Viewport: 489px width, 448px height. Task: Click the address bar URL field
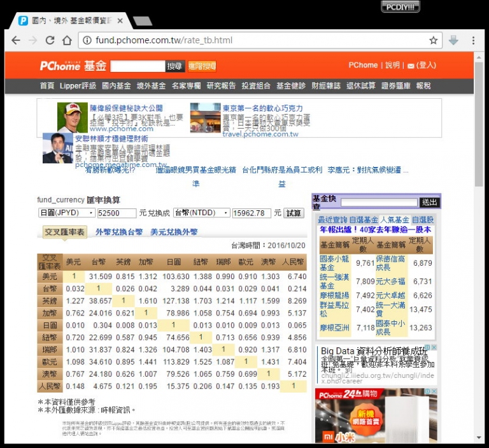point(259,40)
